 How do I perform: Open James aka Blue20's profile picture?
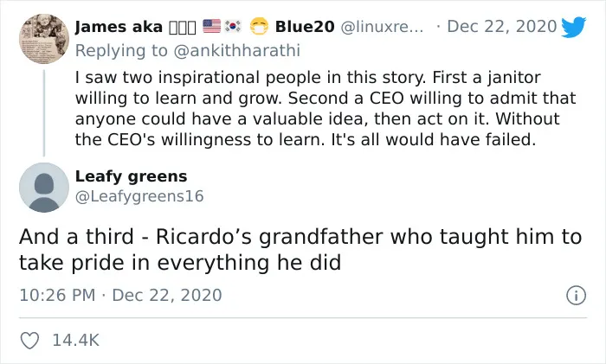[x=44, y=39]
